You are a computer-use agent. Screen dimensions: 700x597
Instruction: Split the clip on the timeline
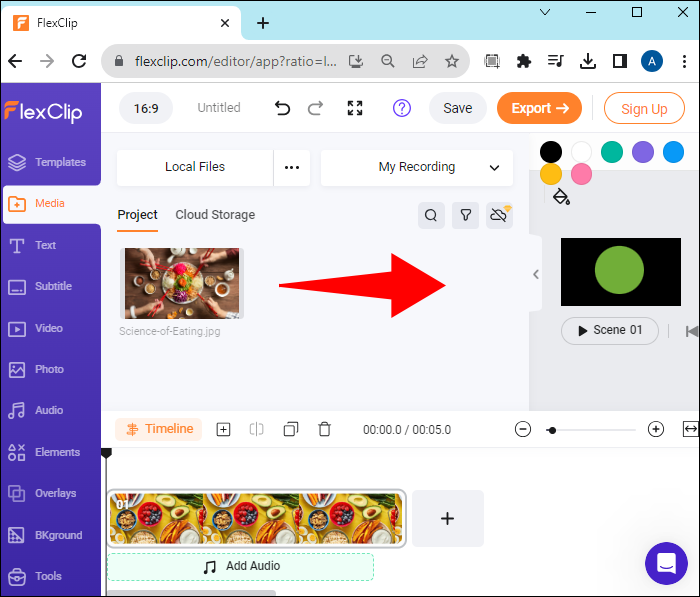pos(256,430)
